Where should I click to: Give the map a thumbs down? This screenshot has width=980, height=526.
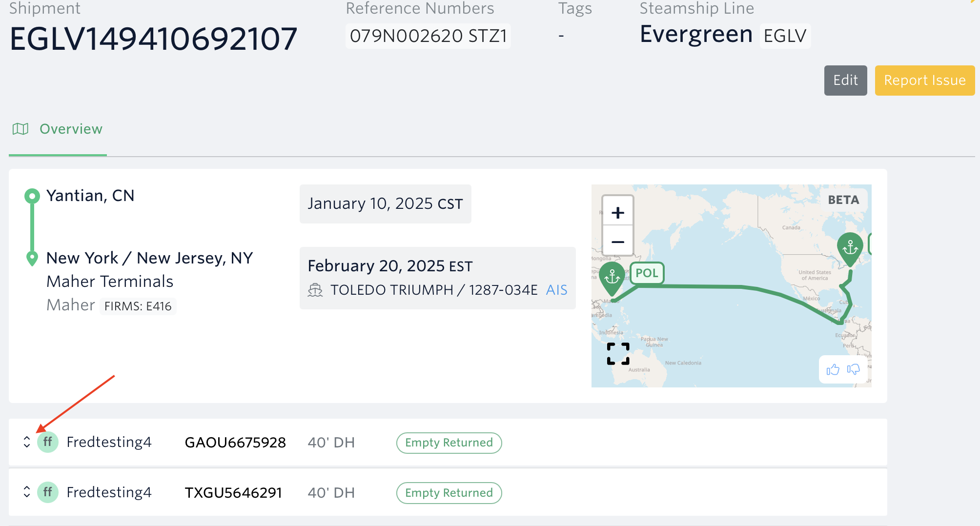click(853, 370)
